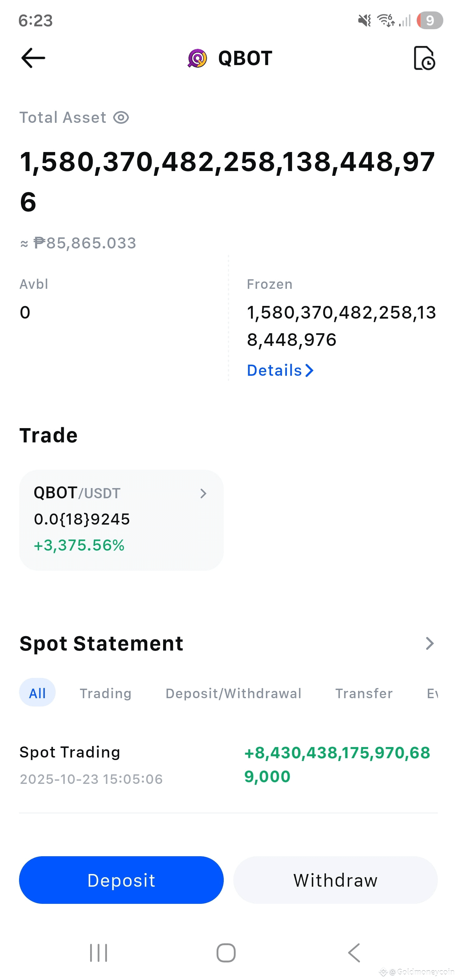Open Android recent apps navigation icon

tap(99, 953)
